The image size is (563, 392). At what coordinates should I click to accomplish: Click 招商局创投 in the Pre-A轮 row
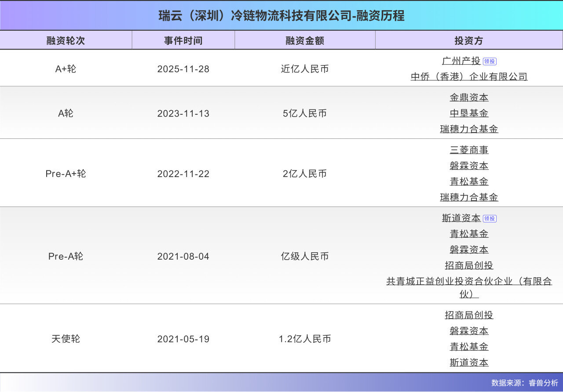tap(469, 265)
